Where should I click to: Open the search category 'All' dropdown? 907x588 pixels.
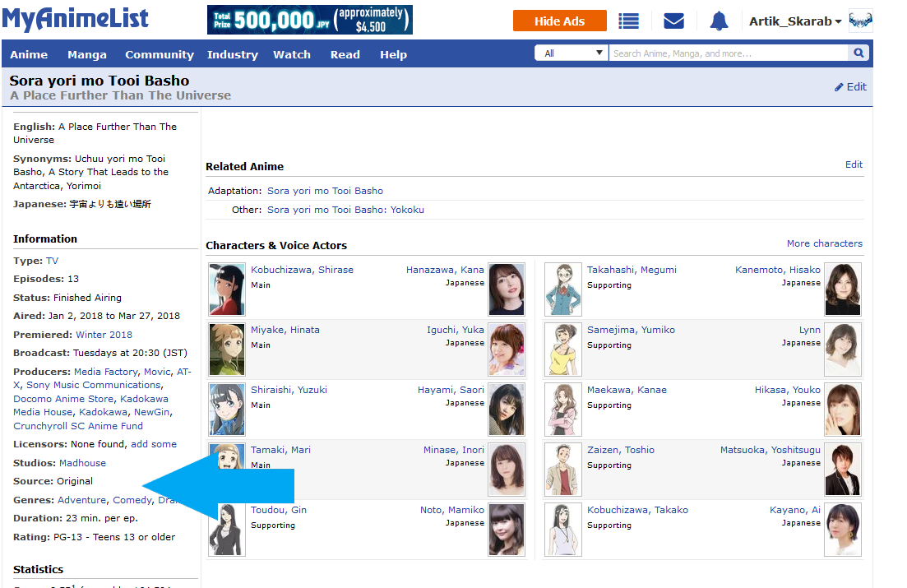click(572, 53)
